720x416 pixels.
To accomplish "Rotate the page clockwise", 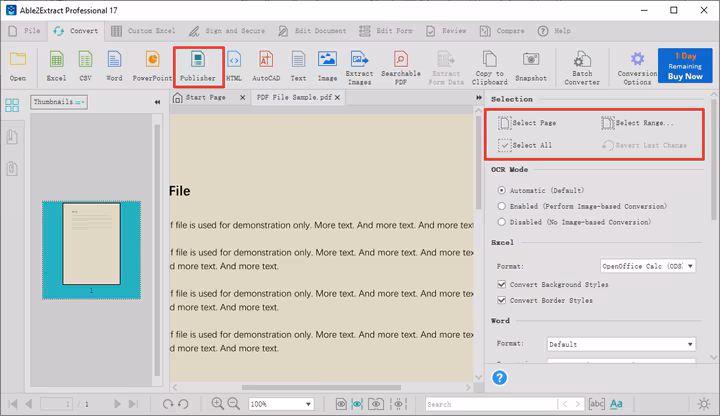I will pos(168,404).
